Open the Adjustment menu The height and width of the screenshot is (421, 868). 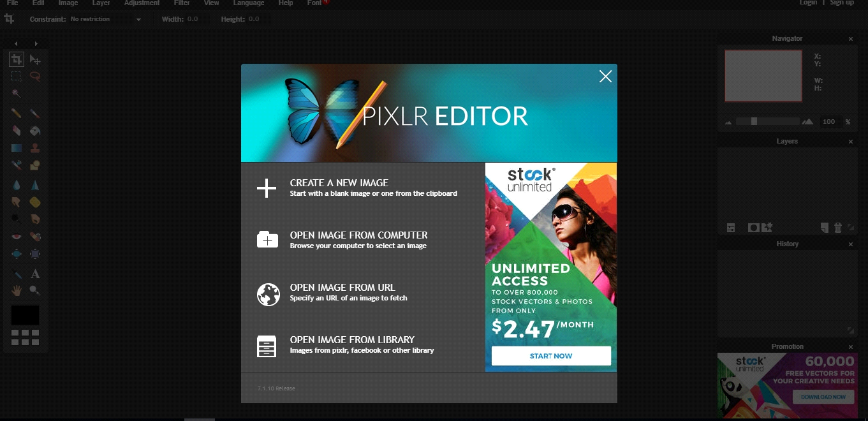[142, 3]
